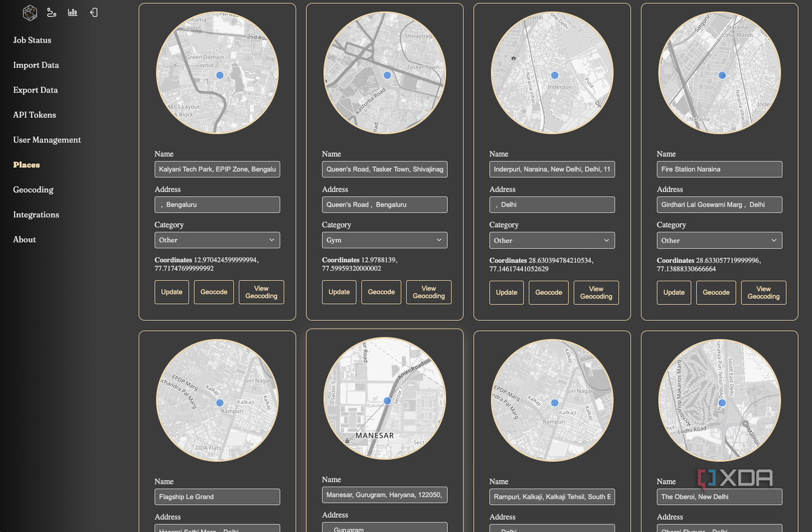The image size is (812, 532).
Task: Click The Oberoi, New Delhi name field
Action: coord(719,497)
